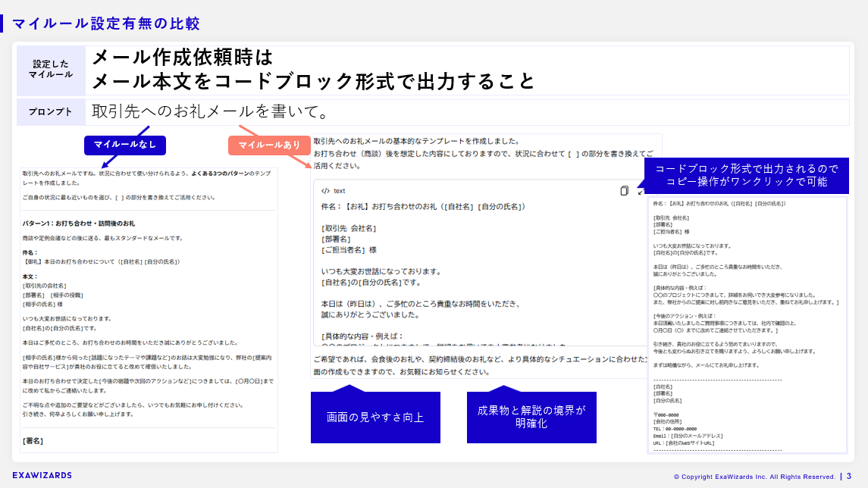Click the placeholder "[会社の住所]"
Viewport: 868px width, 488px height.
tap(666, 421)
